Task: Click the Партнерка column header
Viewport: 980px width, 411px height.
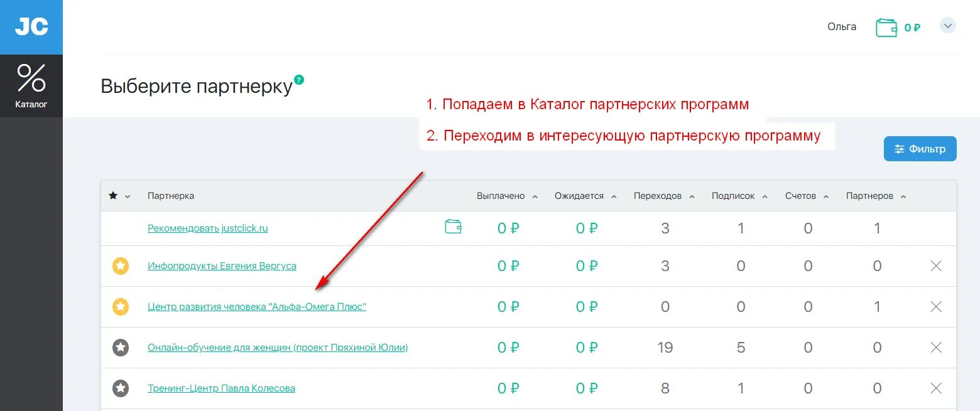Action: click(171, 196)
